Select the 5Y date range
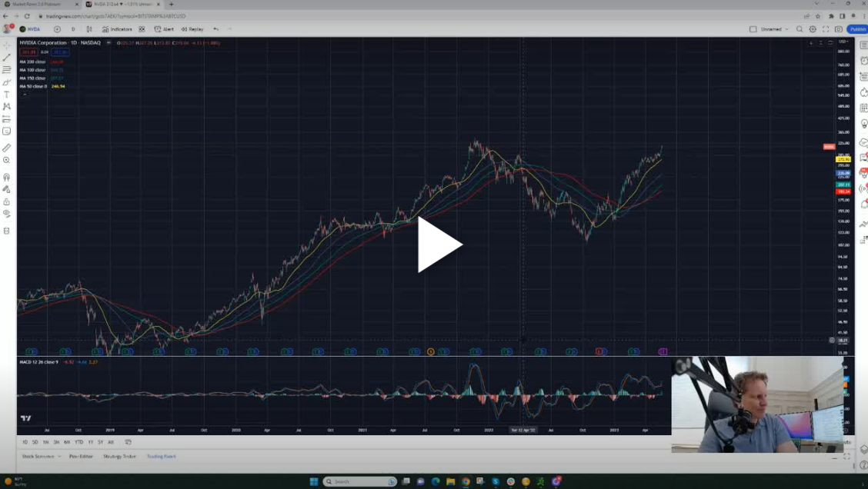 point(101,442)
